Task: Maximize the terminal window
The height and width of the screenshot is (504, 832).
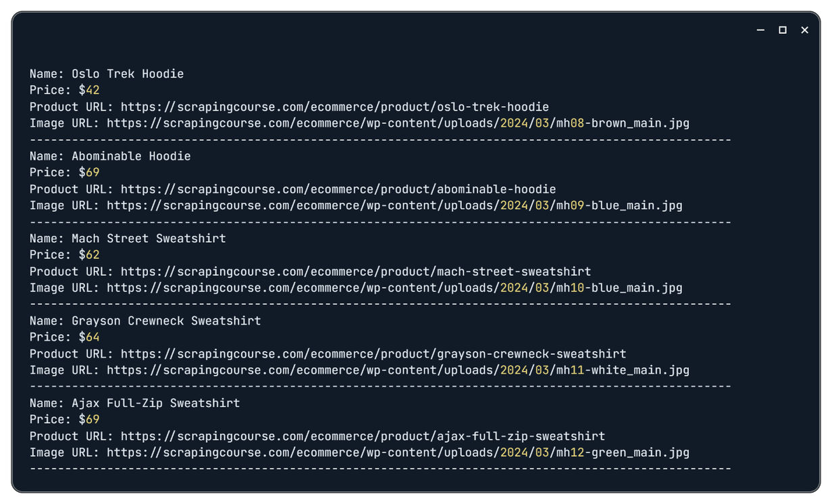Action: tap(783, 30)
